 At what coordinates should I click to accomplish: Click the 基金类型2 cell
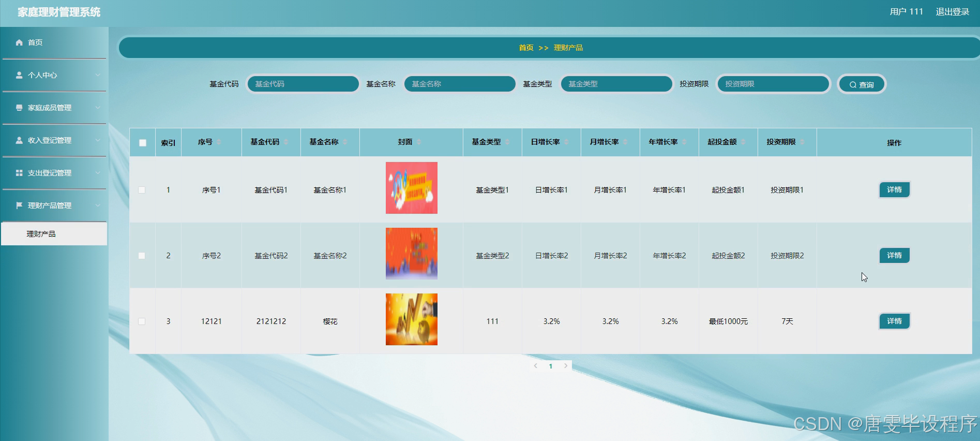pos(492,256)
